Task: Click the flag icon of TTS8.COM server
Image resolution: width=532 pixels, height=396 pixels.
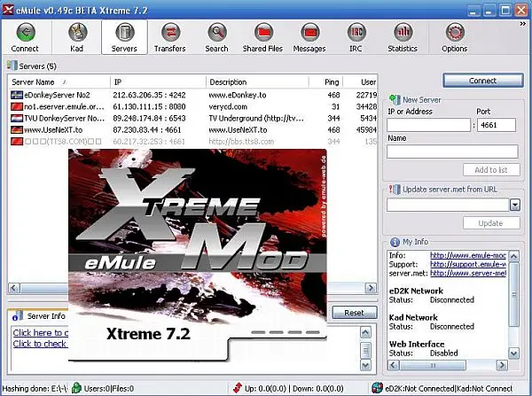Action: [17, 142]
